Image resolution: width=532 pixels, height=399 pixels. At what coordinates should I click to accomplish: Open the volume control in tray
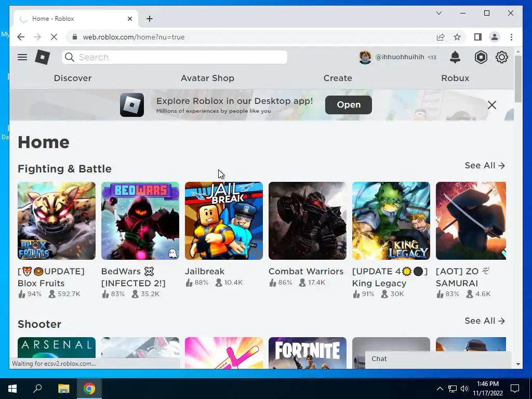(464, 389)
